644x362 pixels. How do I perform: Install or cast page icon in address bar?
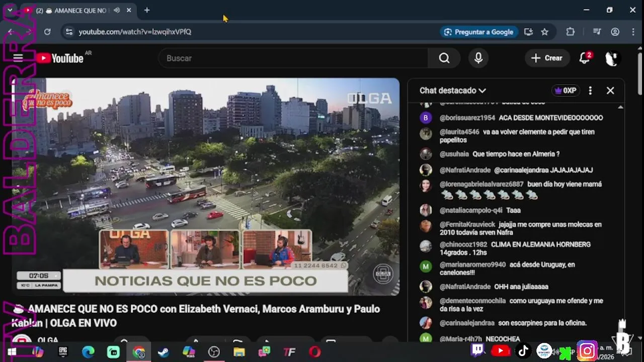point(528,32)
